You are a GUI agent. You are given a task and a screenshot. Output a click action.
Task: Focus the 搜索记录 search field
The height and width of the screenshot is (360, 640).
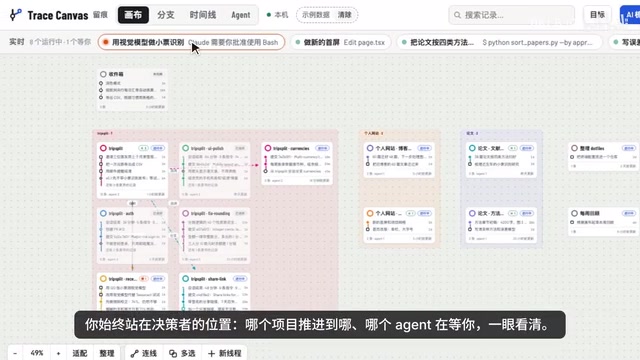pyautogui.click(x=511, y=15)
